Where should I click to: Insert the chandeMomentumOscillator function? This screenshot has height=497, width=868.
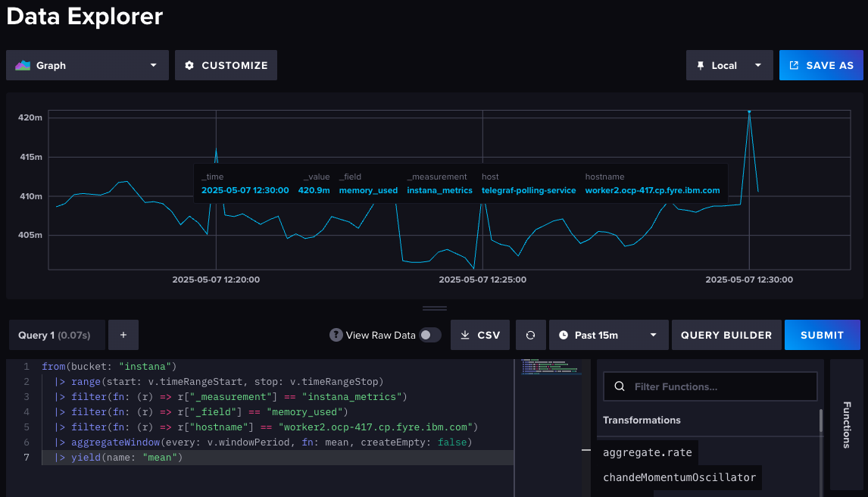coord(679,477)
